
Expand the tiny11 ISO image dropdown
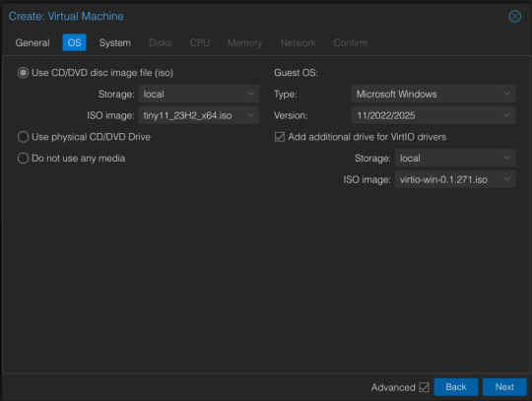(x=250, y=115)
